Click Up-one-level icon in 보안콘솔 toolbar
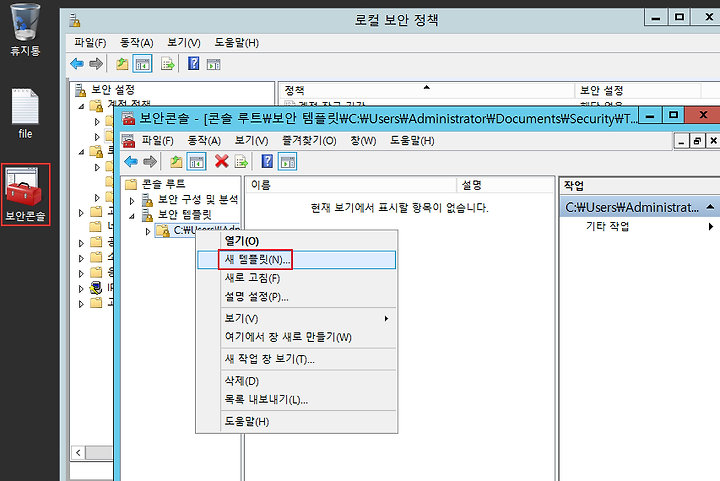The height and width of the screenshot is (481, 720). coord(176,162)
